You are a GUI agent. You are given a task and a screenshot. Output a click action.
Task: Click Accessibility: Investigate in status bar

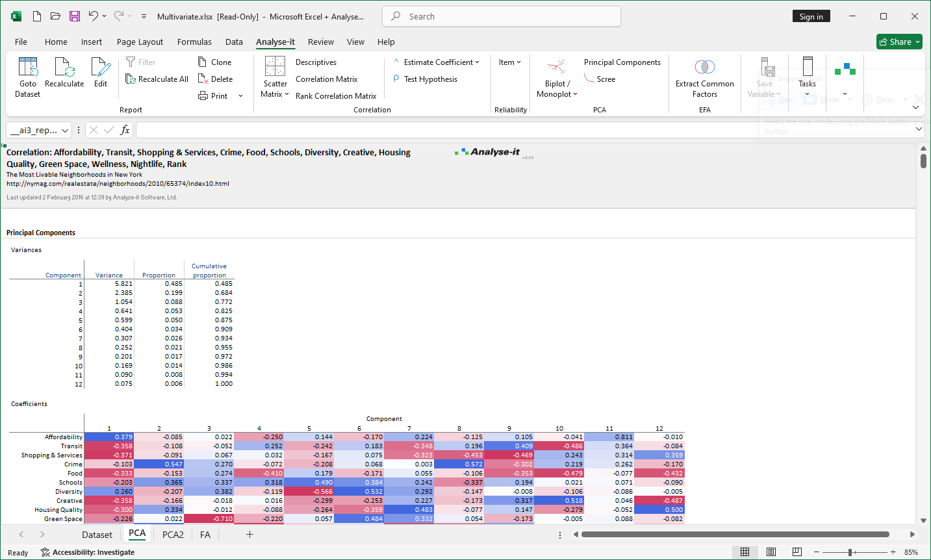88,552
